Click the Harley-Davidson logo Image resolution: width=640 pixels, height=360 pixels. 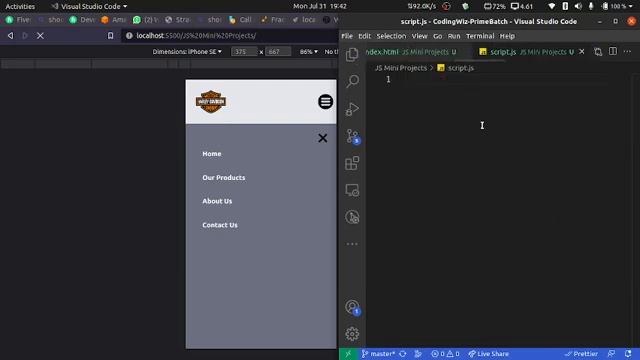coord(211,102)
